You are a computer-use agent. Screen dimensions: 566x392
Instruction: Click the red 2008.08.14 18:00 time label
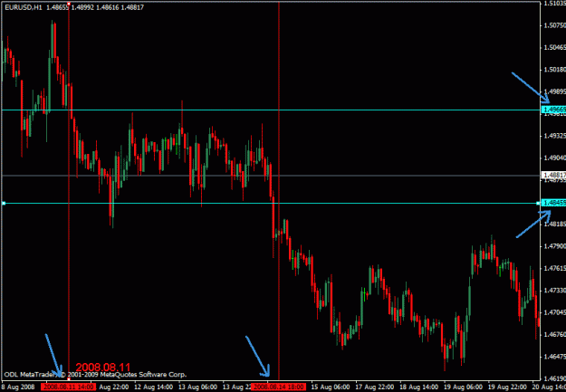tap(278, 387)
